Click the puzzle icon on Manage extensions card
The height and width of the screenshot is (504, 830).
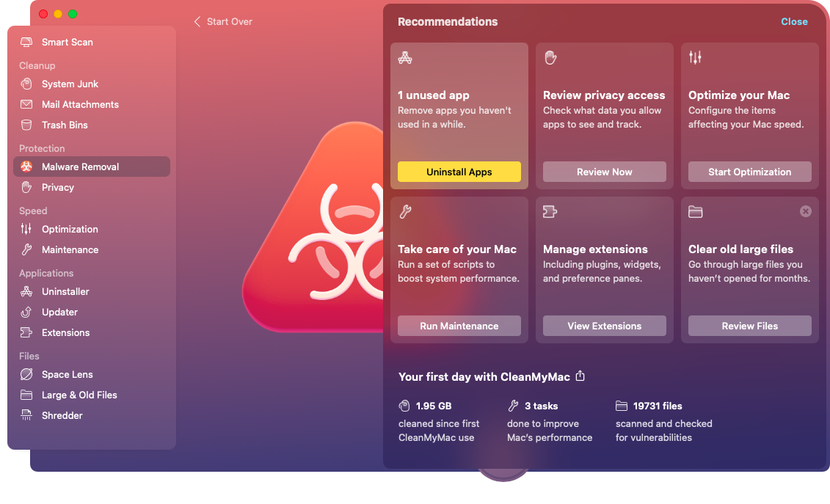pyautogui.click(x=550, y=212)
